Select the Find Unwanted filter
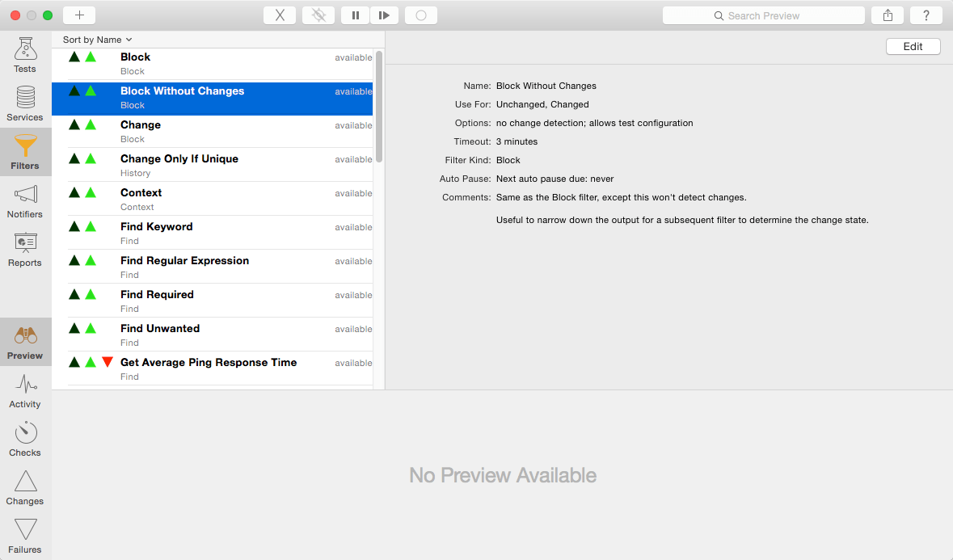The width and height of the screenshot is (953, 560). pos(212,336)
